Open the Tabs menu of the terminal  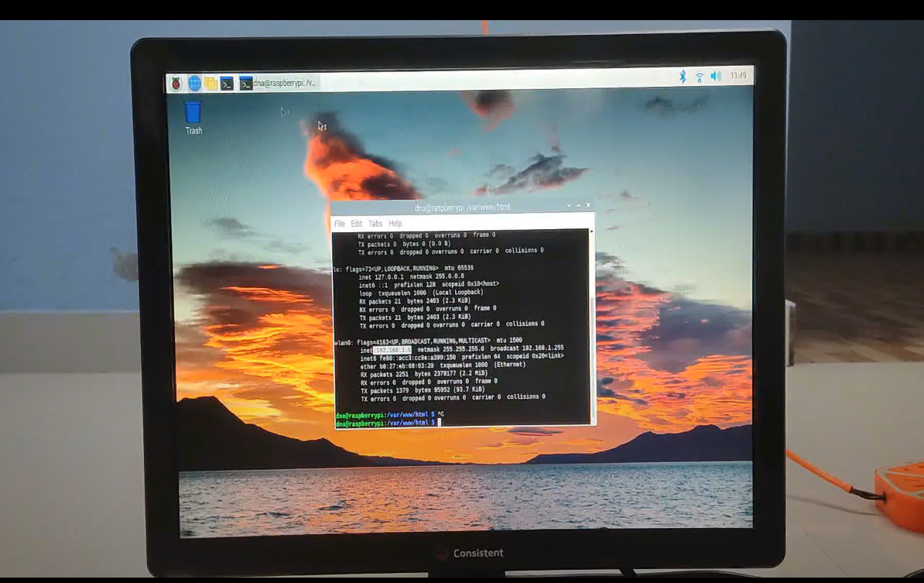coord(375,223)
